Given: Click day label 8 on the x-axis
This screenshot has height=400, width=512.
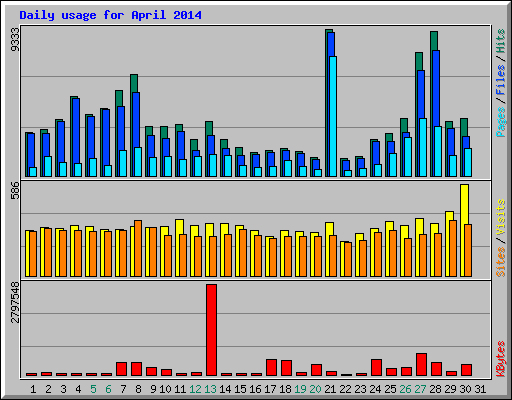Looking at the screenshot, I should (x=138, y=389).
